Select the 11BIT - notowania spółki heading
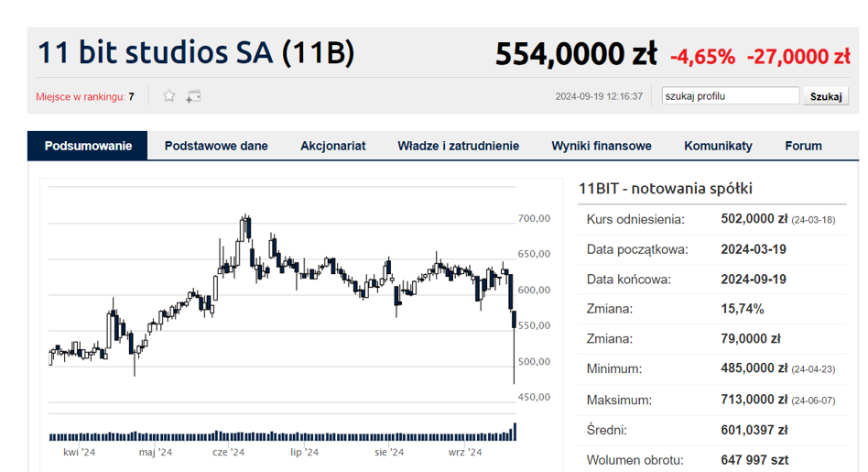Image resolution: width=868 pixels, height=472 pixels. (x=666, y=189)
